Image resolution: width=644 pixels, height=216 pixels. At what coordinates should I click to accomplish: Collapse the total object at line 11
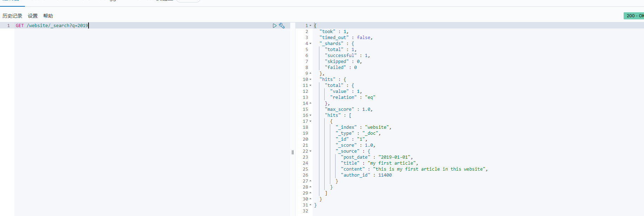tap(311, 85)
